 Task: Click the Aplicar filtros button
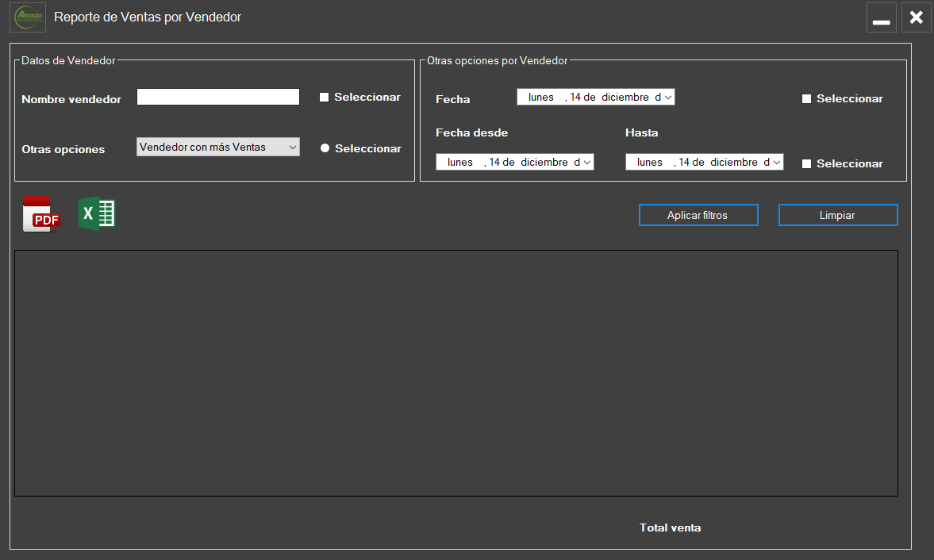tap(698, 215)
